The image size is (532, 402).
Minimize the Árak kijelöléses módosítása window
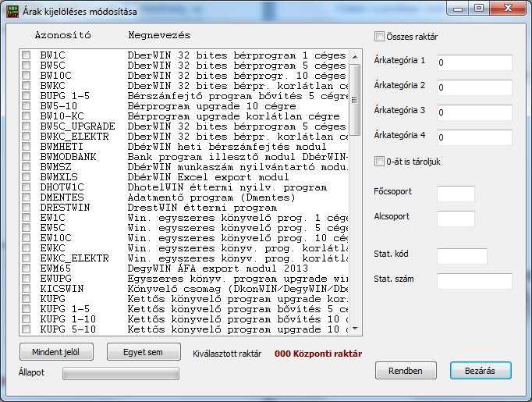point(458,9)
